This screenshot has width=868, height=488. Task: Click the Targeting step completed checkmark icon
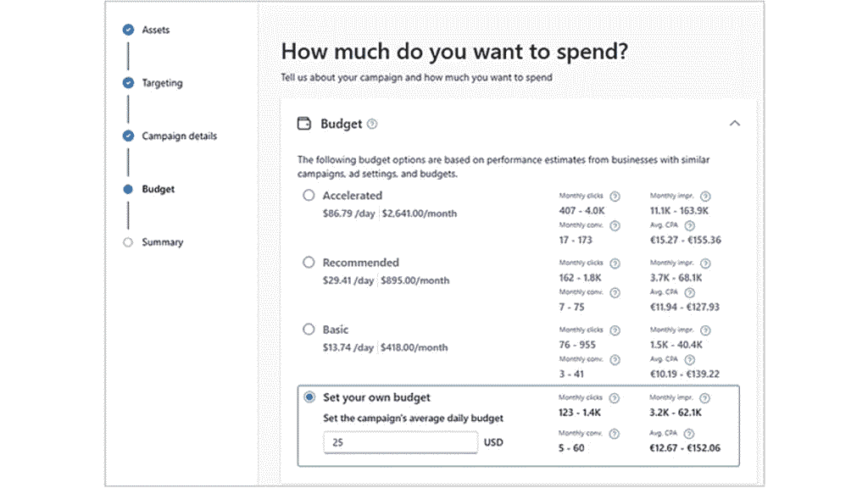128,82
